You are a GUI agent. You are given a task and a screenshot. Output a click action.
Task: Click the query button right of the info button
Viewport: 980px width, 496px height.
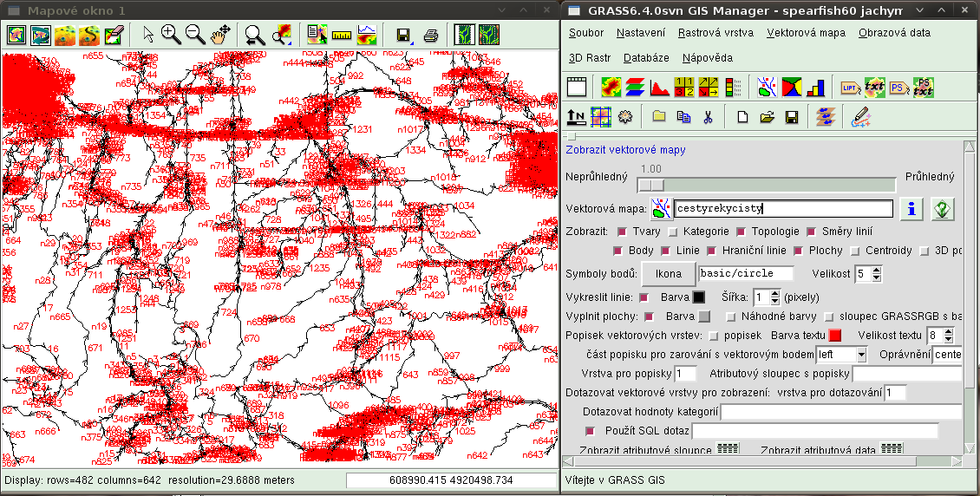[942, 209]
